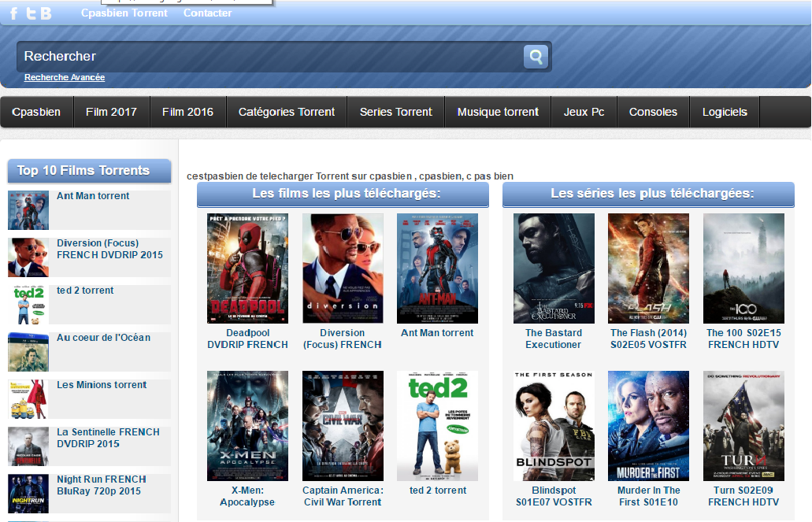Open the Captain America Civil War poster
The image size is (812, 522).
(343, 425)
